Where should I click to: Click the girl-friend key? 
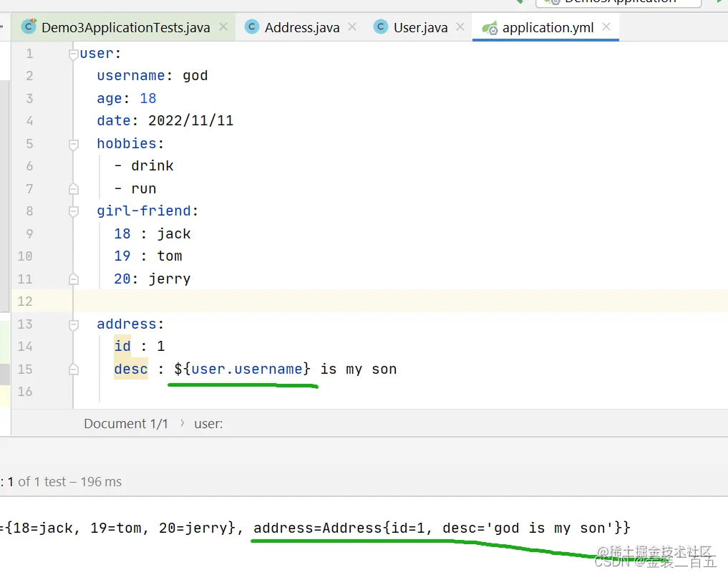tap(144, 211)
